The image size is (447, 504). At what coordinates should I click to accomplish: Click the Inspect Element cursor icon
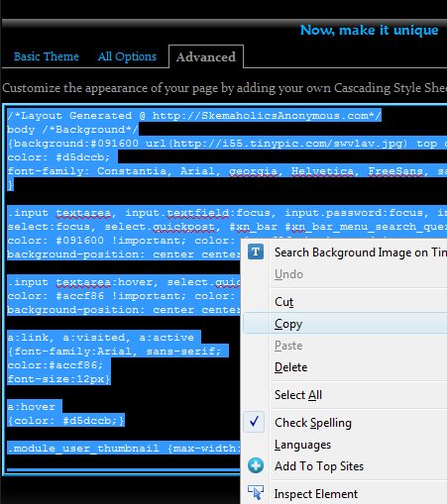pyautogui.click(x=256, y=492)
